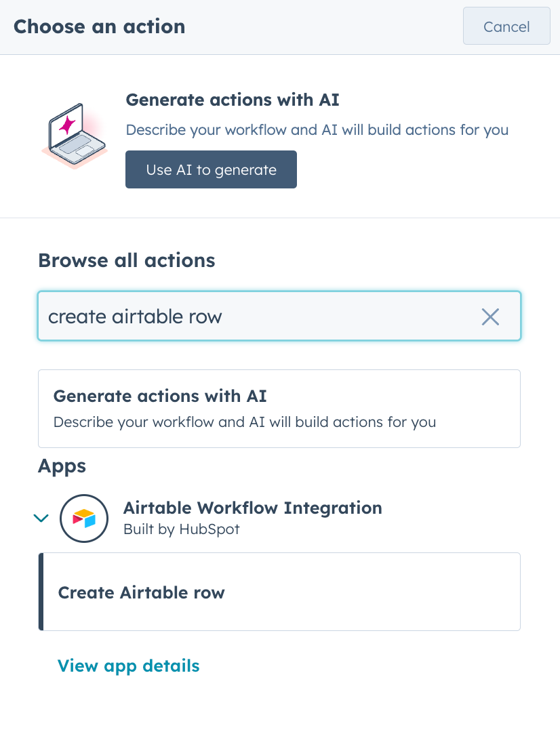Choose Create Airtable row from the Apps list

(140, 592)
